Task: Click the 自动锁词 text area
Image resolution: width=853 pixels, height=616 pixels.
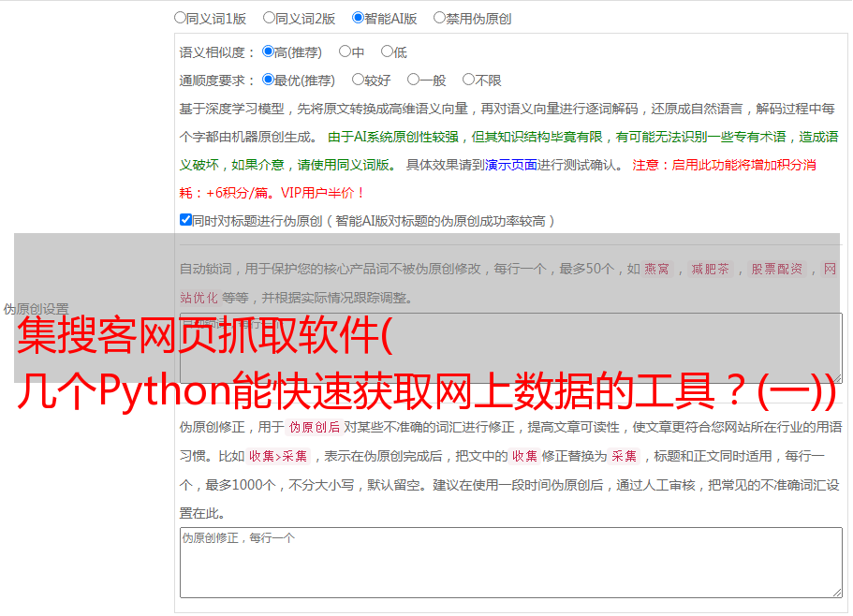Action: [x=511, y=348]
